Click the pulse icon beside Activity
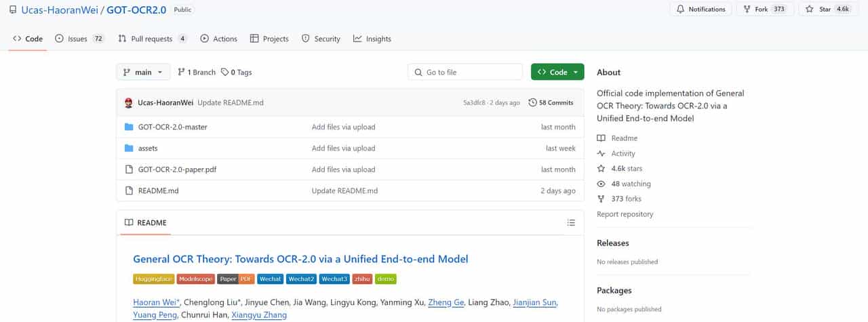The width and height of the screenshot is (868, 322). pos(601,153)
